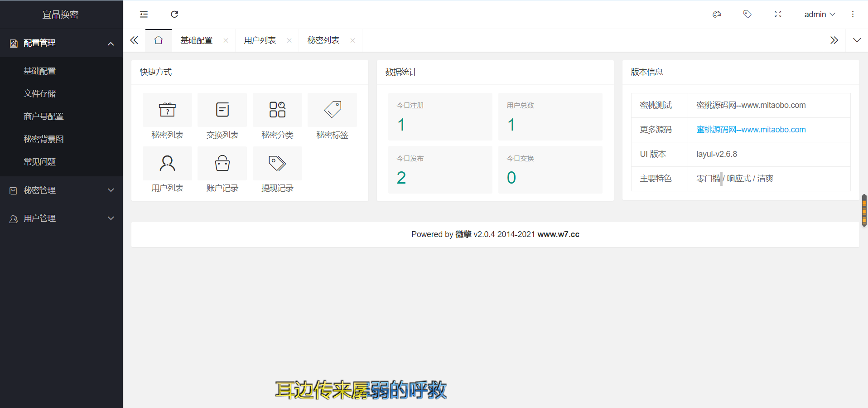Open the 秘密列表 shortcut icon
The width and height of the screenshot is (868, 408).
coord(167,110)
